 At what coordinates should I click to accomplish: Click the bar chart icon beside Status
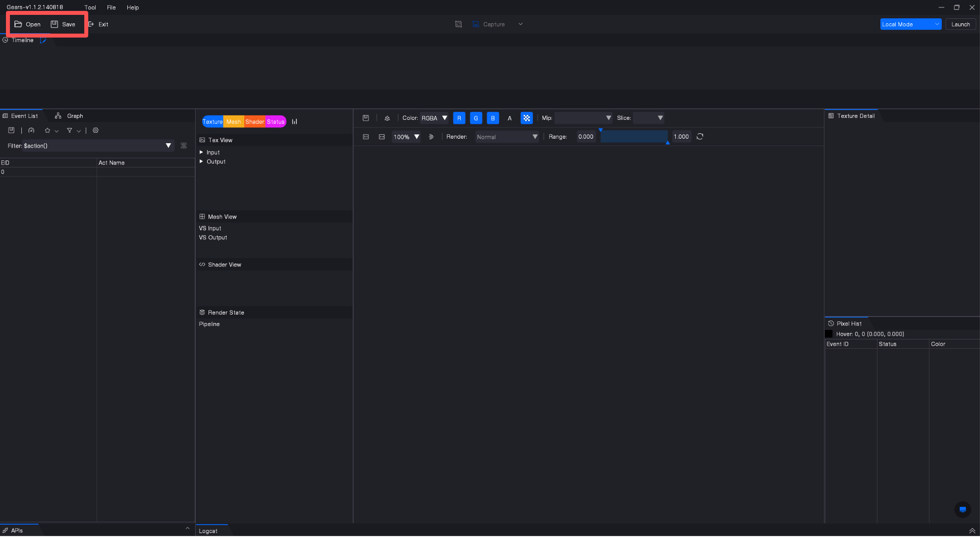[294, 122]
